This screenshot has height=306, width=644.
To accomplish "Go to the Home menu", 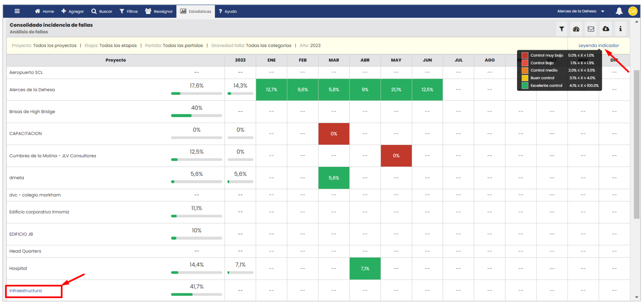I will click(x=45, y=11).
